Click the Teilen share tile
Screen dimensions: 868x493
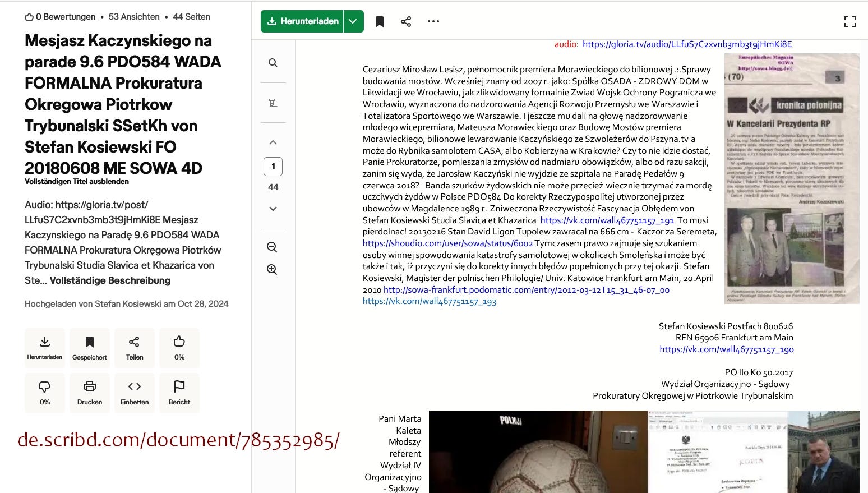[135, 348]
